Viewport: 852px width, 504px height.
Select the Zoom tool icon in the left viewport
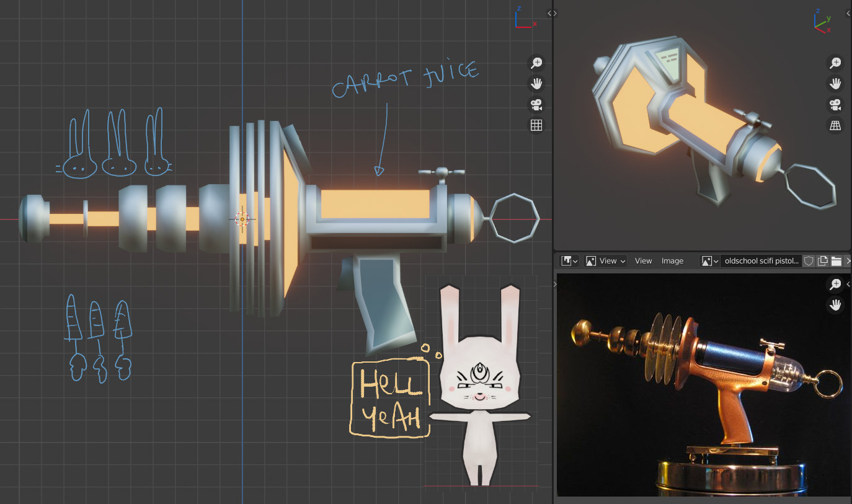click(536, 63)
